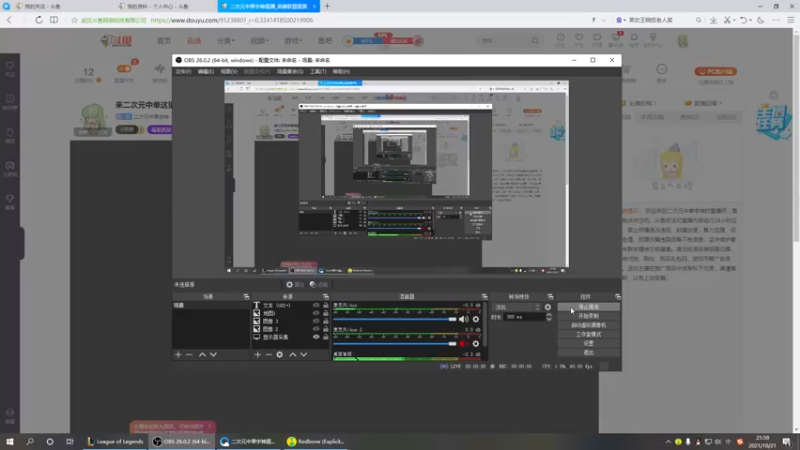Screen dimensions: 800x450
Task: Move scene up in Scenes list
Action: [202, 355]
